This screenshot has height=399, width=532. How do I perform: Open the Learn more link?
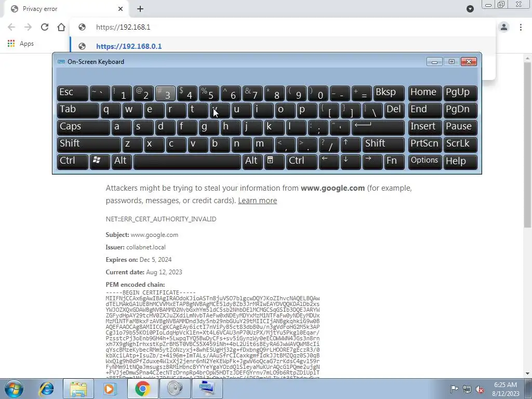click(x=258, y=201)
